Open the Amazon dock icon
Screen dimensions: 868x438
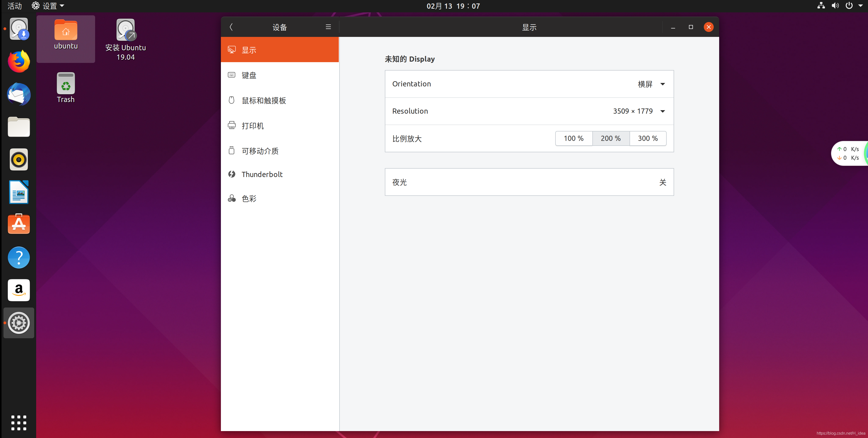19,290
